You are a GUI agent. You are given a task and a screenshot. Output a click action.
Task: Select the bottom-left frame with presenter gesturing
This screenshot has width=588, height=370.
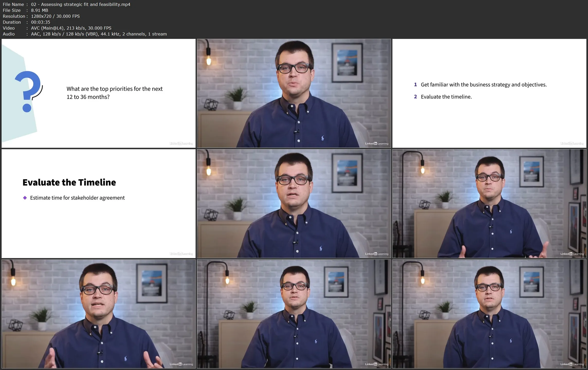coord(98,314)
